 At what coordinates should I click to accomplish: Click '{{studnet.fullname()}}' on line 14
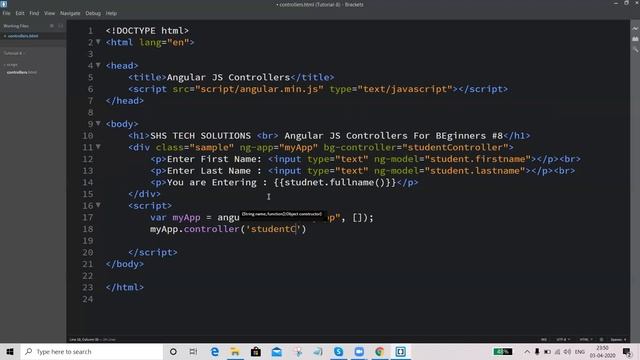tap(335, 182)
